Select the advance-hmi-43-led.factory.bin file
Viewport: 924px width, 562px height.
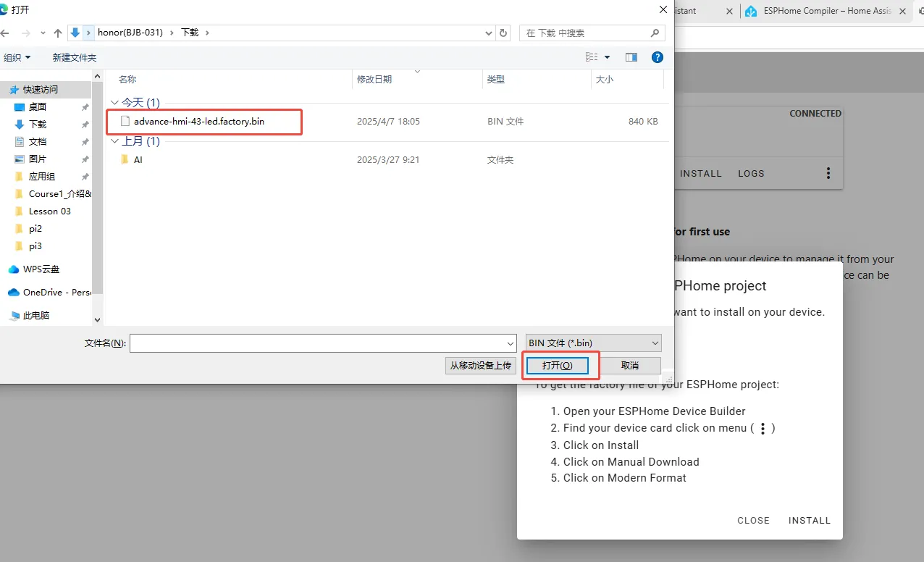(x=199, y=122)
